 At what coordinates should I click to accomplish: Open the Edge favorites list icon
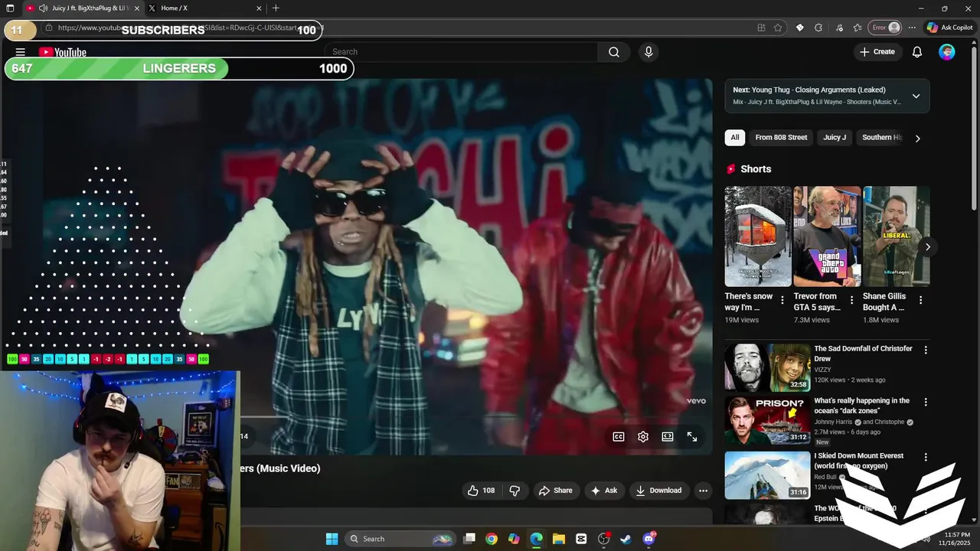point(858,28)
